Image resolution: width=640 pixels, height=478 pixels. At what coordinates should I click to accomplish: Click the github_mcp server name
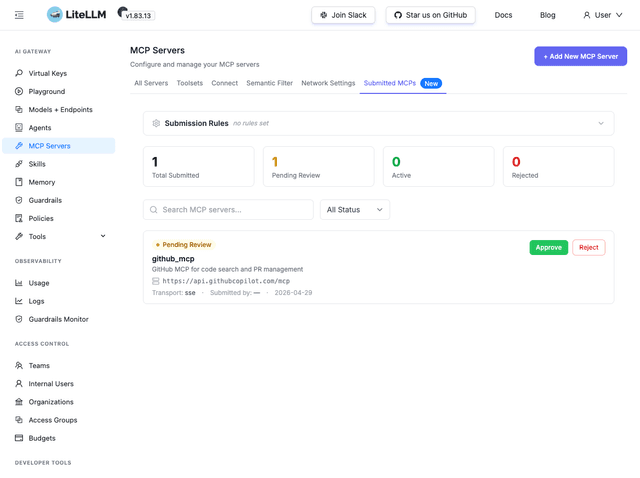coord(173,259)
